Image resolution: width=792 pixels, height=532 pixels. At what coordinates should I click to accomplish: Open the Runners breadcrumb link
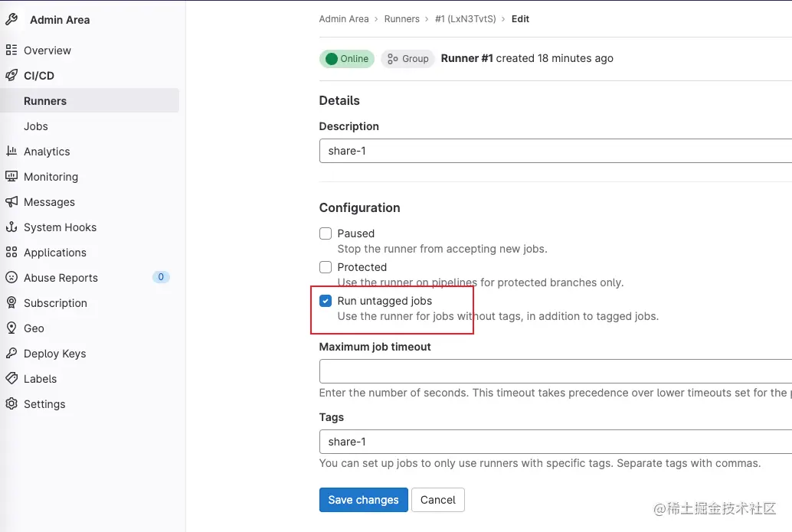click(x=402, y=19)
